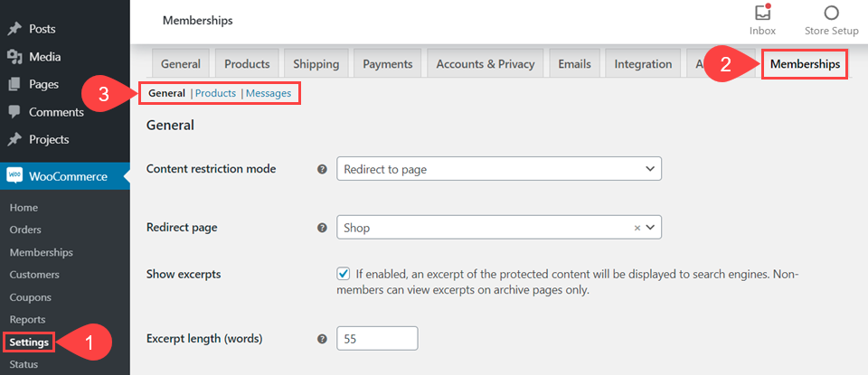Viewport: 868px width, 375px height.
Task: Open Orders in WooCommerce sidebar
Action: (25, 230)
